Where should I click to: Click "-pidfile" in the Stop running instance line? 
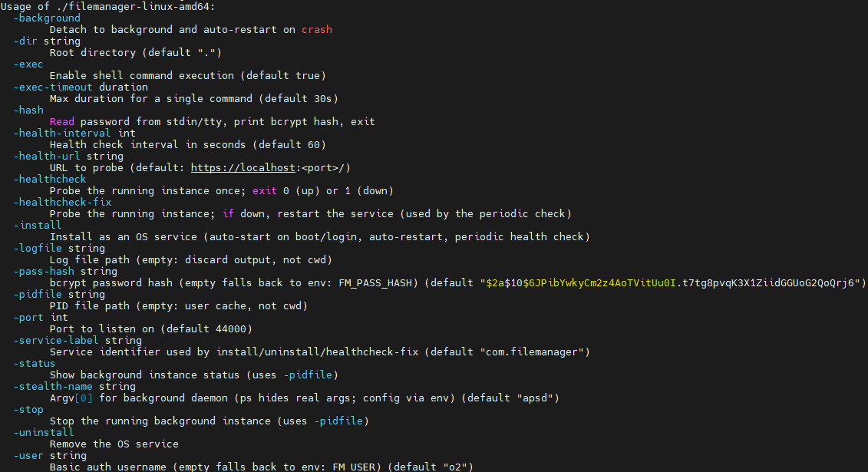[338, 421]
